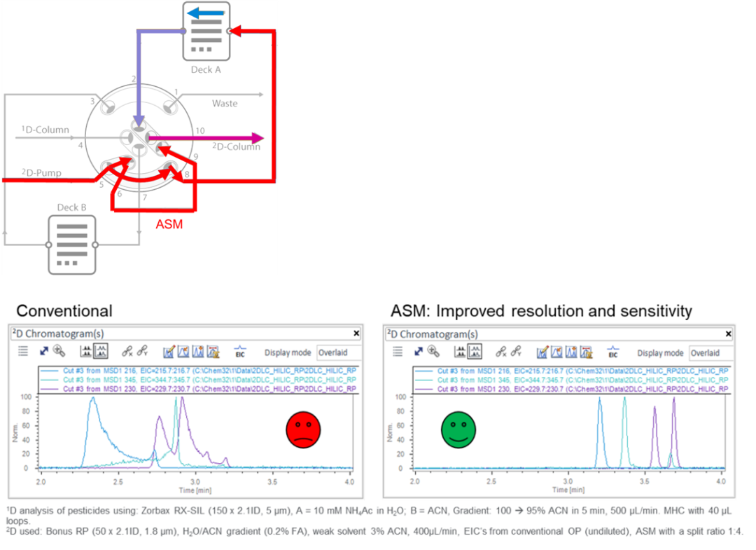Screen dimensions: 756x550
Task: Select MSD1 230 legend entry in ASM panel
Action: coord(571,390)
